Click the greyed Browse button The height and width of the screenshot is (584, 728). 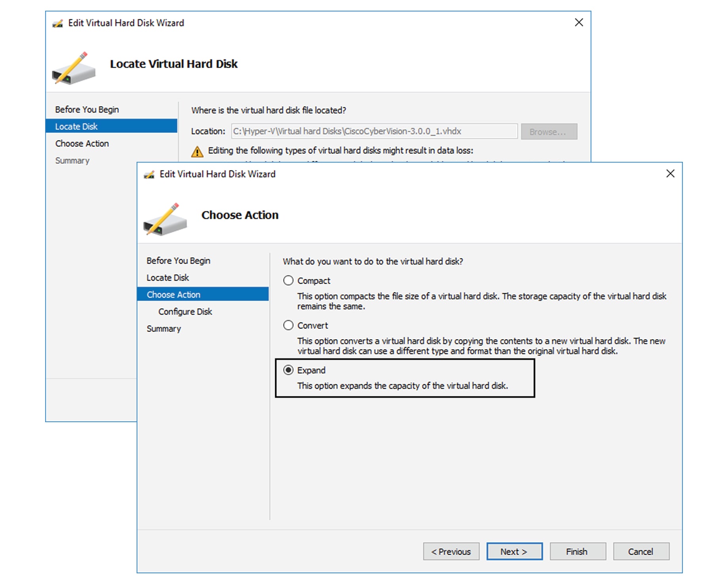[x=549, y=132]
